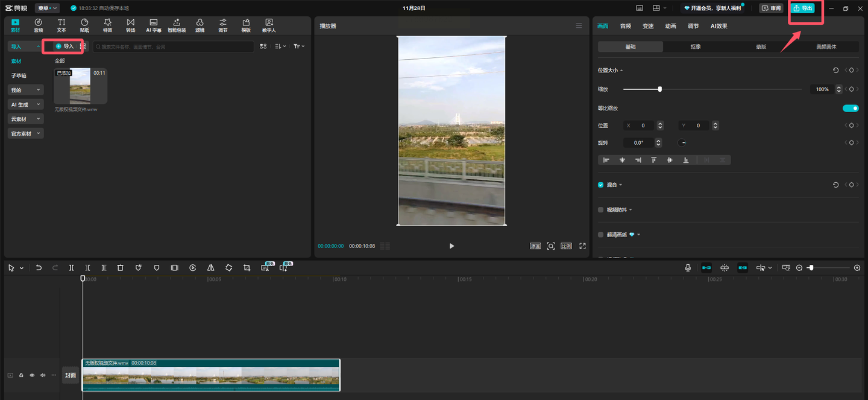Click the 导出 export button
The image size is (868, 400).
(x=804, y=8)
